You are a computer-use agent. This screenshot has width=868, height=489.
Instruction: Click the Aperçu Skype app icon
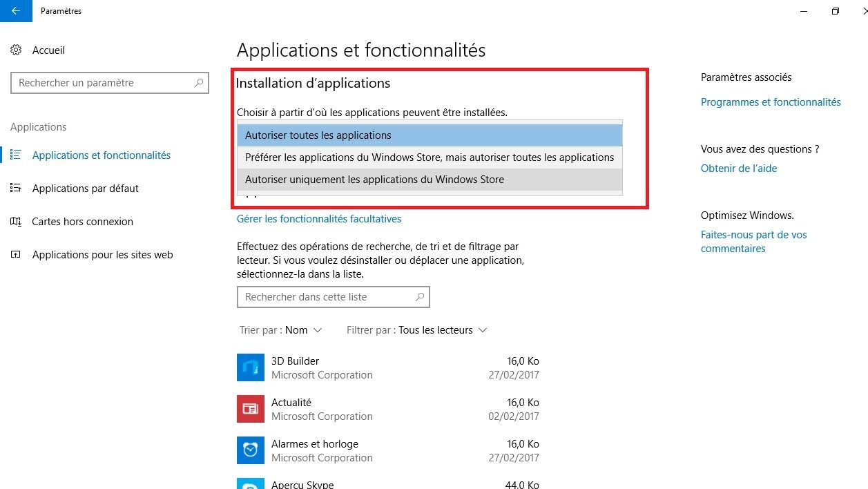click(x=250, y=483)
